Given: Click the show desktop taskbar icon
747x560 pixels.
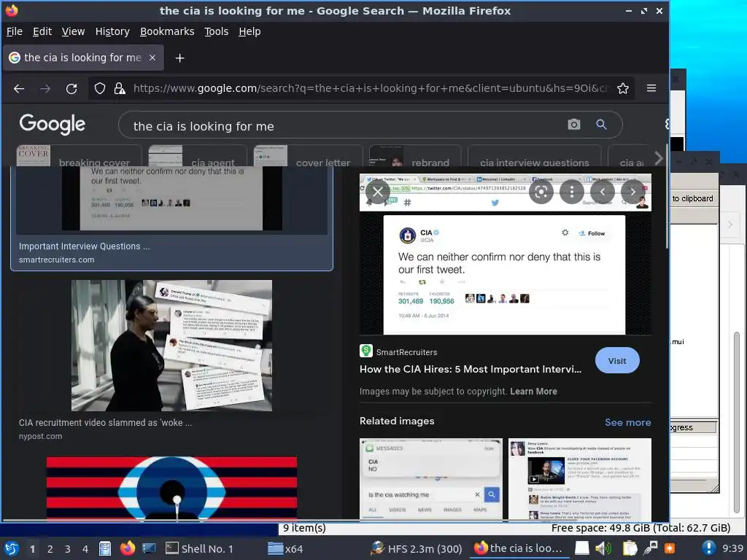Looking at the screenshot, I should (149, 548).
